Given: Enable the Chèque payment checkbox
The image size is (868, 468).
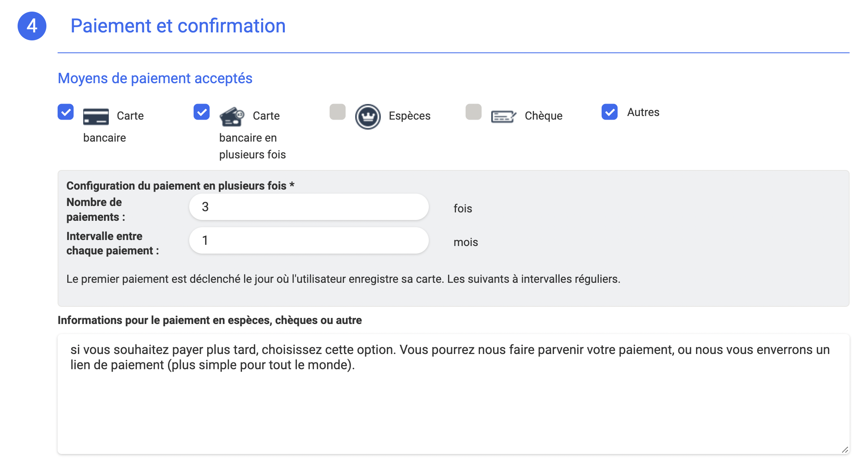Looking at the screenshot, I should tap(474, 112).
